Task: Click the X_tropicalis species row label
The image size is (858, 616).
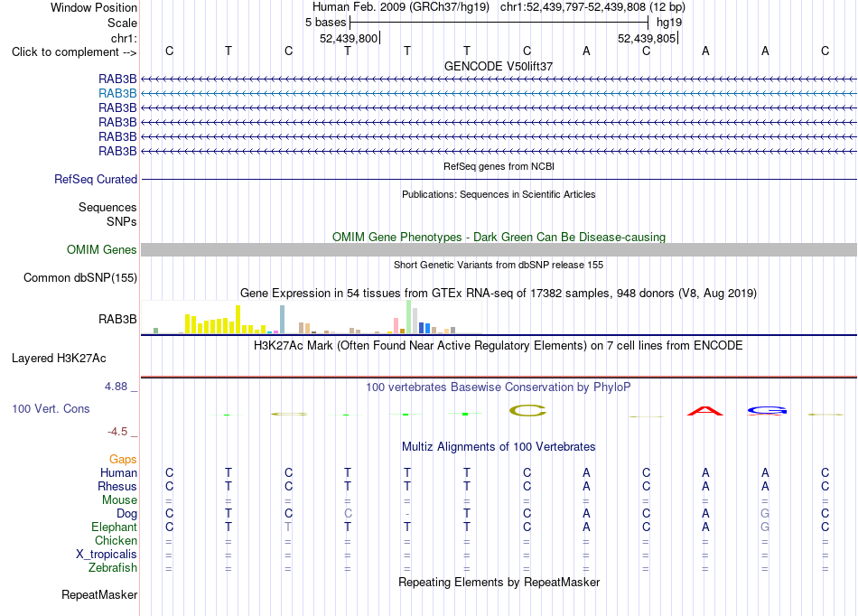Action: 107,555
